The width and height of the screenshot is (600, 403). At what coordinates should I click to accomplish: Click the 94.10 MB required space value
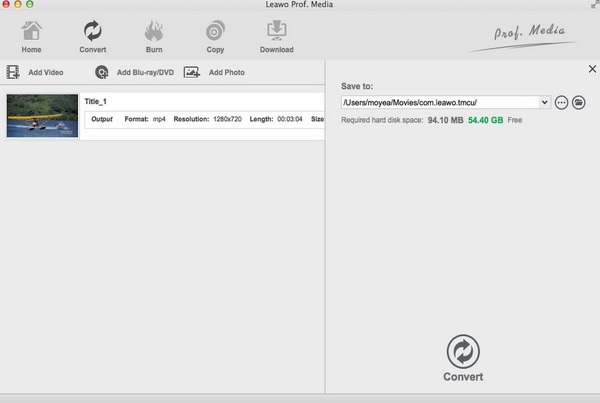pyautogui.click(x=445, y=120)
